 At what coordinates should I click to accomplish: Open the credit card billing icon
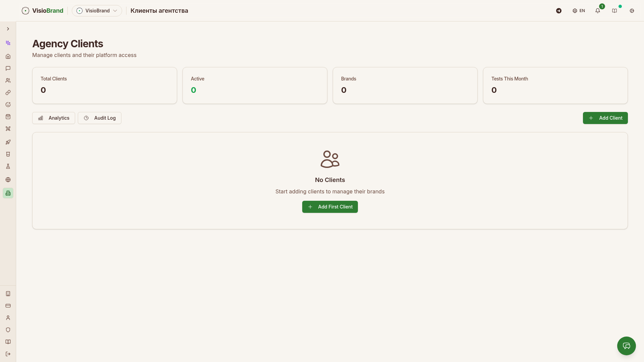pos(8,306)
